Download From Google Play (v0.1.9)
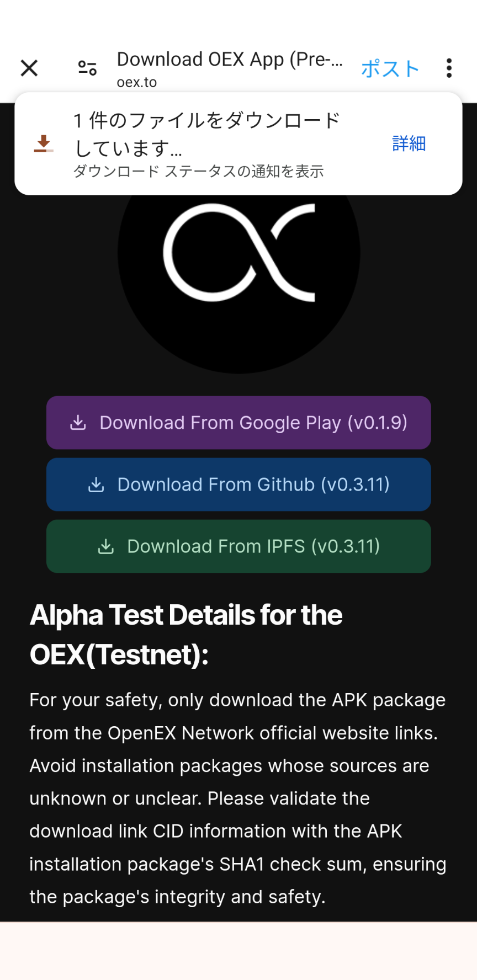The width and height of the screenshot is (477, 980). 239,423
